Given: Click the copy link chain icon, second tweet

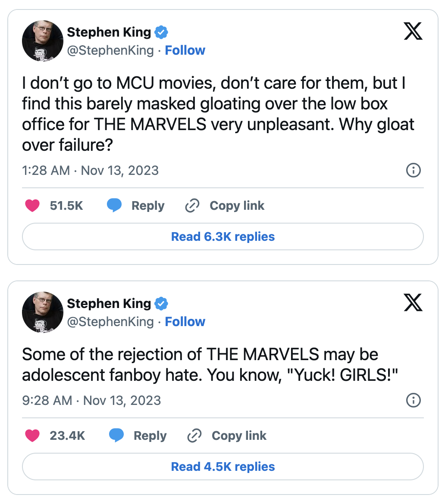Looking at the screenshot, I should 194,436.
